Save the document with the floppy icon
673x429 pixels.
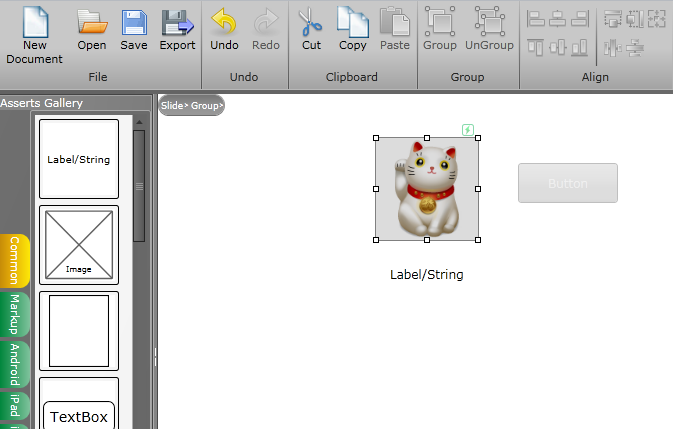(134, 29)
